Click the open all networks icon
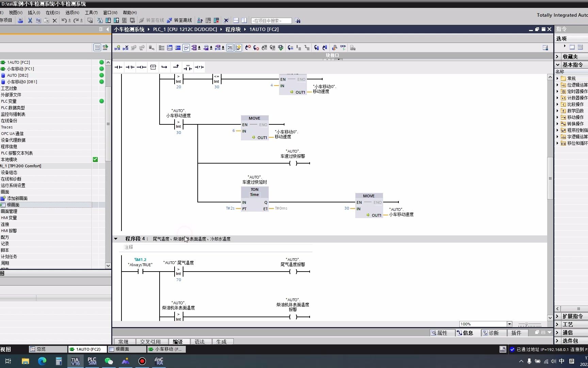588x368 pixels. [x=170, y=48]
